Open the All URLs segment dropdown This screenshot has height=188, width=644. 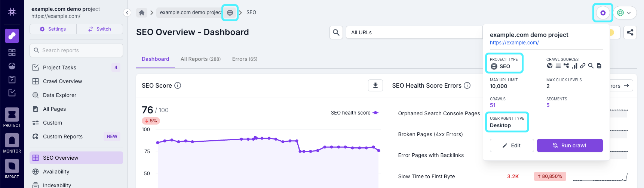[414, 32]
